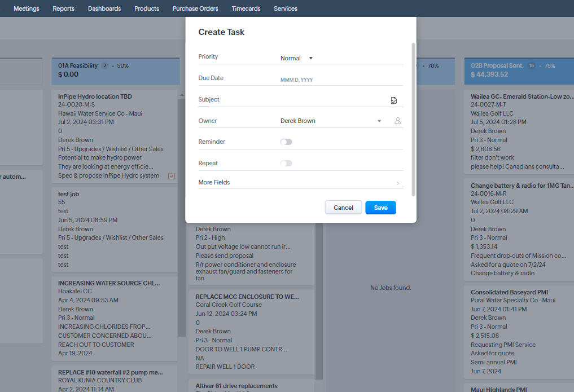574x392 pixels.
Task: Expand the Owner Derek Brown dropdown
Action: coord(331,121)
